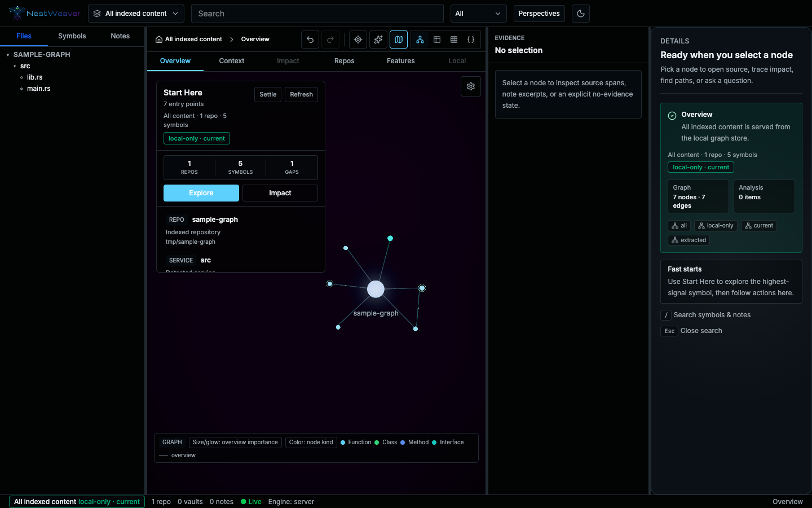Click the Search symbols & notes shortcut
The width and height of the screenshot is (812, 508).
click(705, 315)
